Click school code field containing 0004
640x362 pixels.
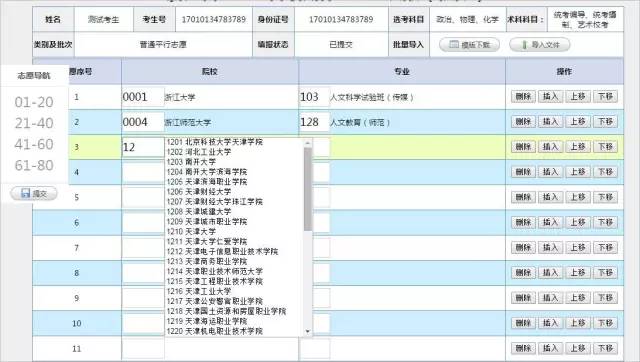pyautogui.click(x=143, y=122)
